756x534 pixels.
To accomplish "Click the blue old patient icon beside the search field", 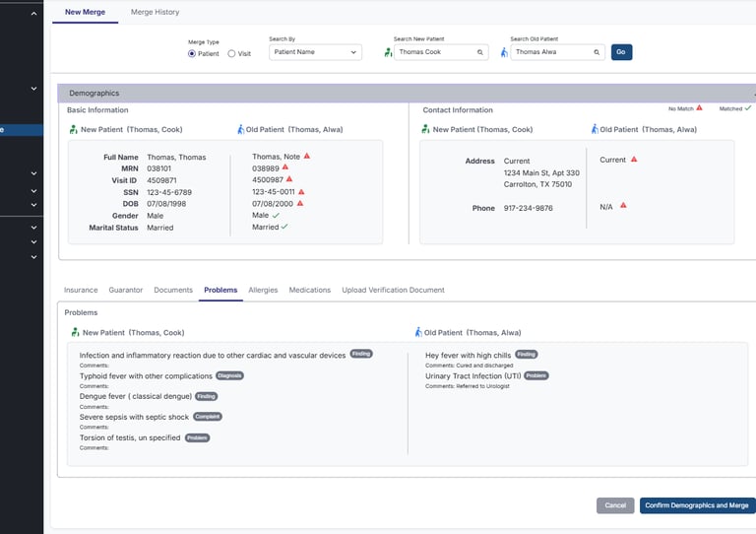I will click(x=505, y=52).
